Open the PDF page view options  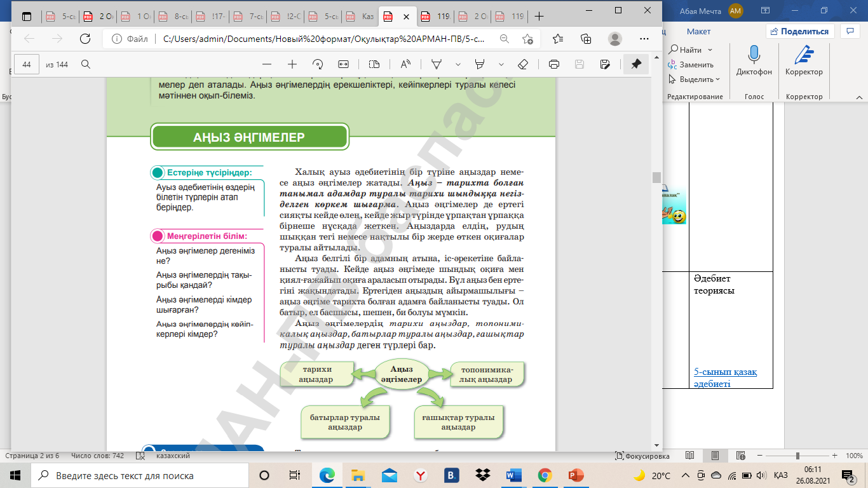pyautogui.click(x=374, y=64)
